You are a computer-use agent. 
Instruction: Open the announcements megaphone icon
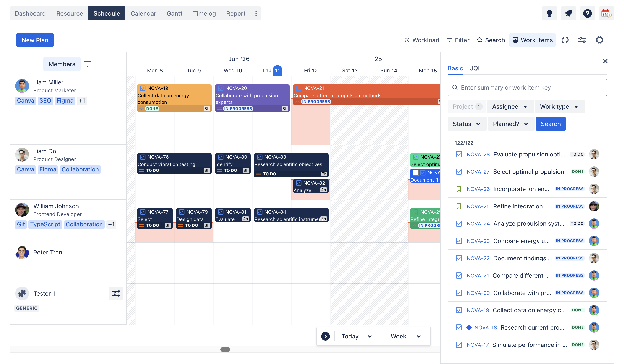click(x=568, y=13)
